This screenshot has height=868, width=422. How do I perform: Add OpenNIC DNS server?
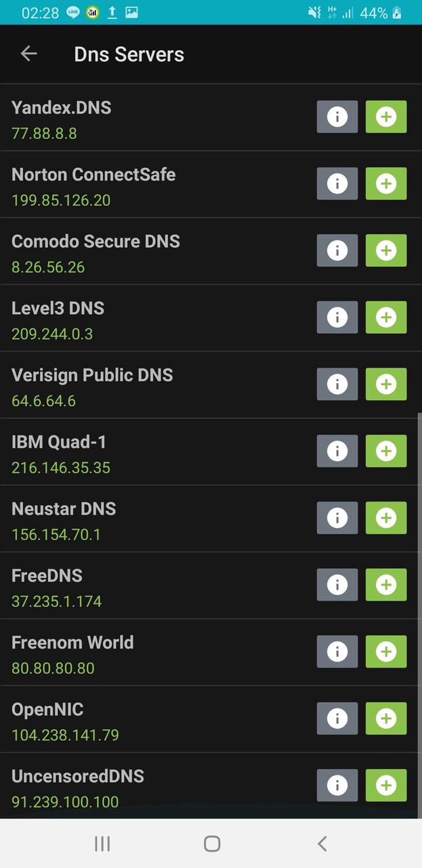[386, 718]
